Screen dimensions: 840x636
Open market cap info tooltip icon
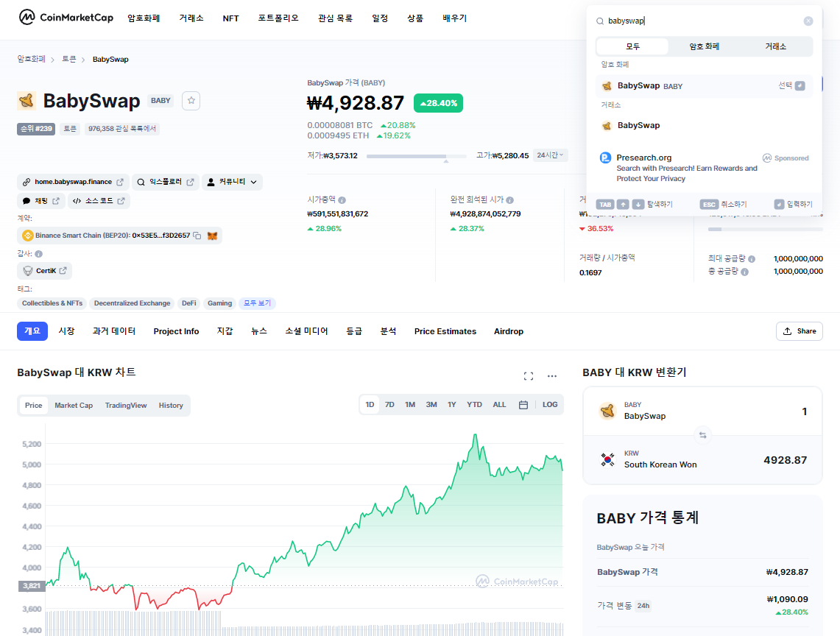(x=342, y=200)
